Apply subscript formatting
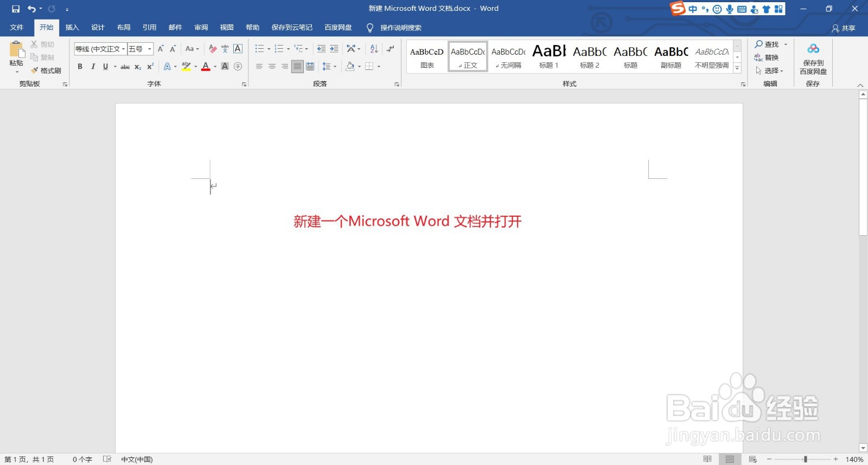 (138, 67)
